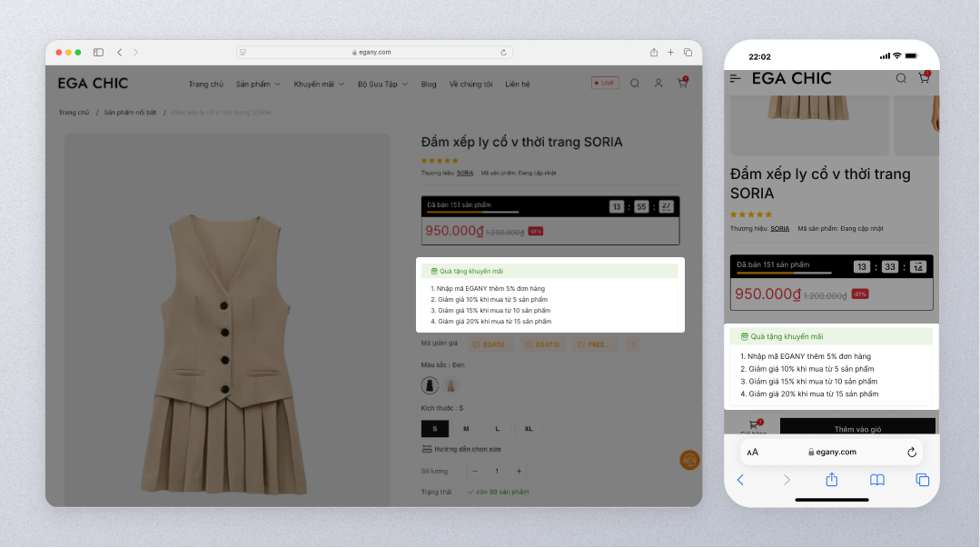Select size M option
Viewport: 980px width, 548px height.
click(x=466, y=428)
